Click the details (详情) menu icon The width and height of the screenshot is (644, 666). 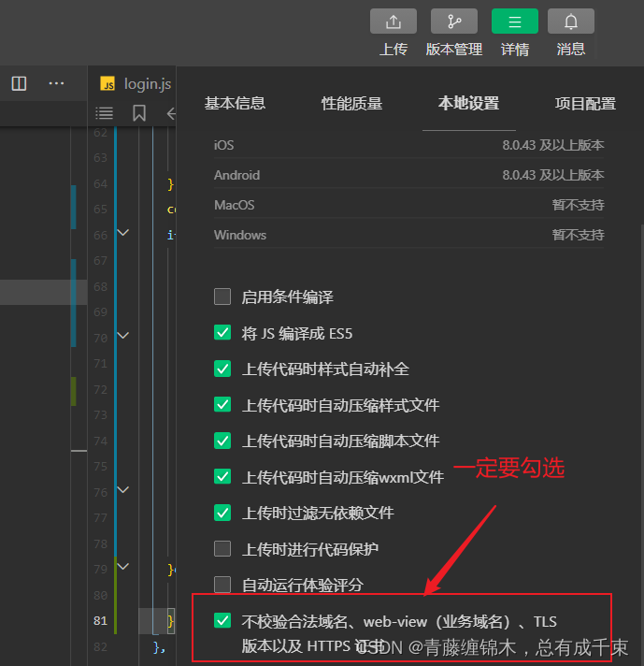pyautogui.click(x=515, y=22)
